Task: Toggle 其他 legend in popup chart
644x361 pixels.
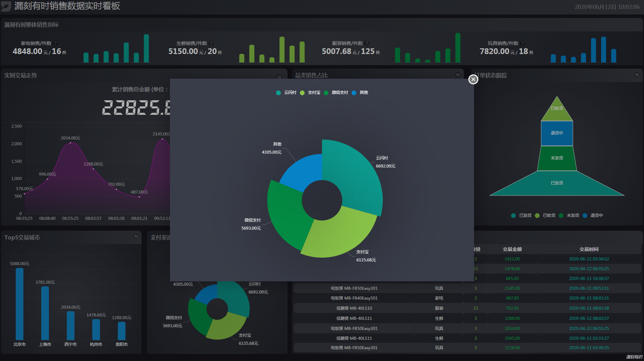Action: pos(360,93)
